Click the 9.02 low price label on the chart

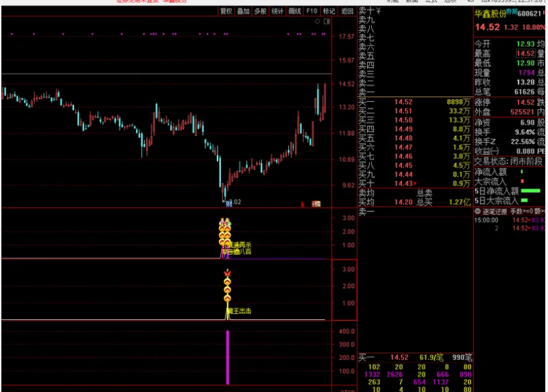[x=235, y=202]
